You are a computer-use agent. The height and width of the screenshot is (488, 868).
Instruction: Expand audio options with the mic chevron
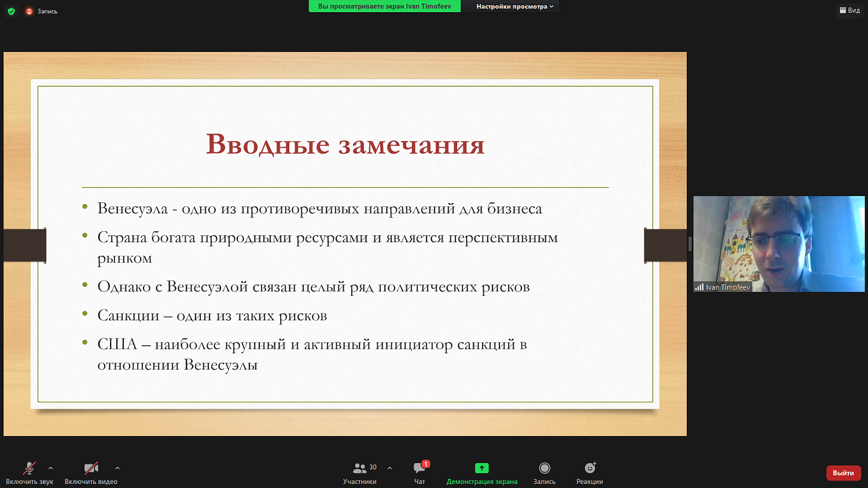(x=51, y=469)
